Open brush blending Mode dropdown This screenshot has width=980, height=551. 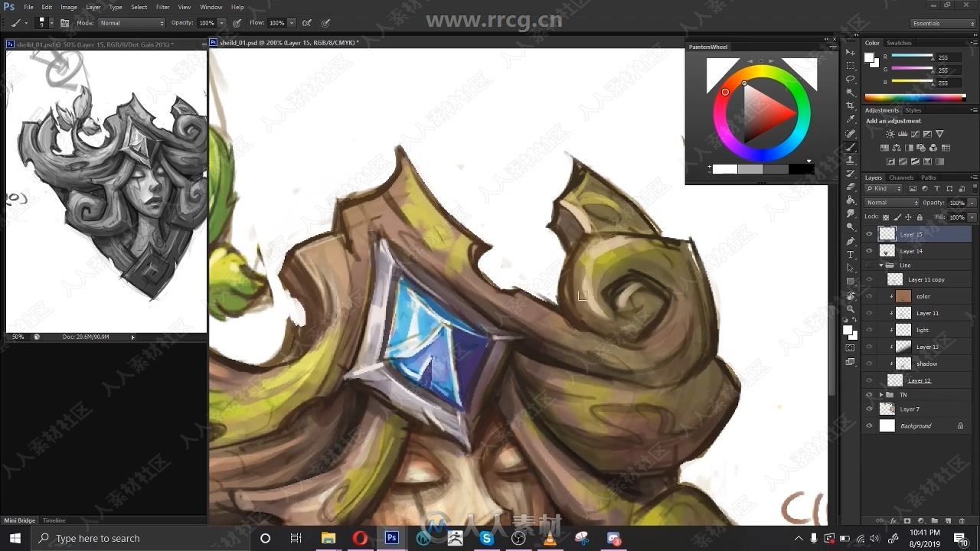pos(131,23)
